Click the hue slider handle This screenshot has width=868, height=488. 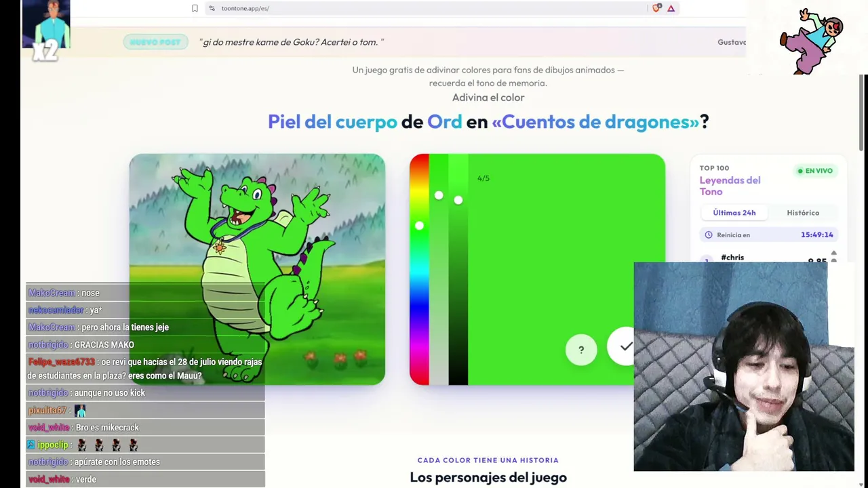click(419, 226)
